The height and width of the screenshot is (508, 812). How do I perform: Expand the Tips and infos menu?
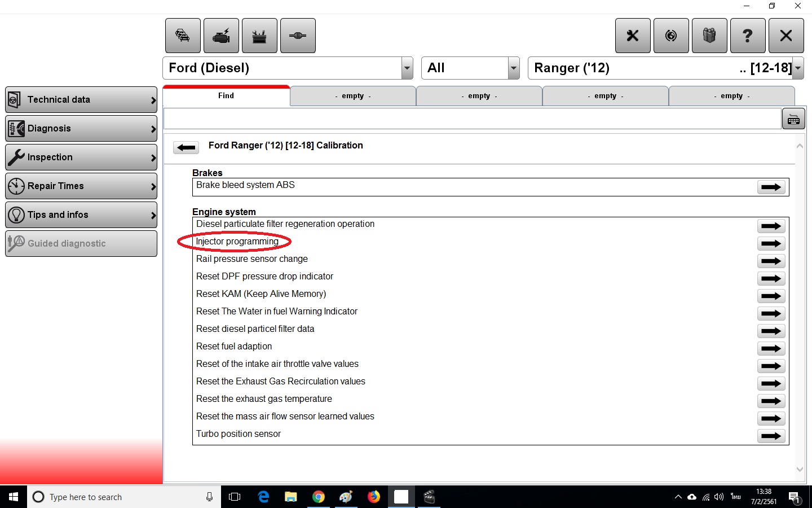click(81, 215)
